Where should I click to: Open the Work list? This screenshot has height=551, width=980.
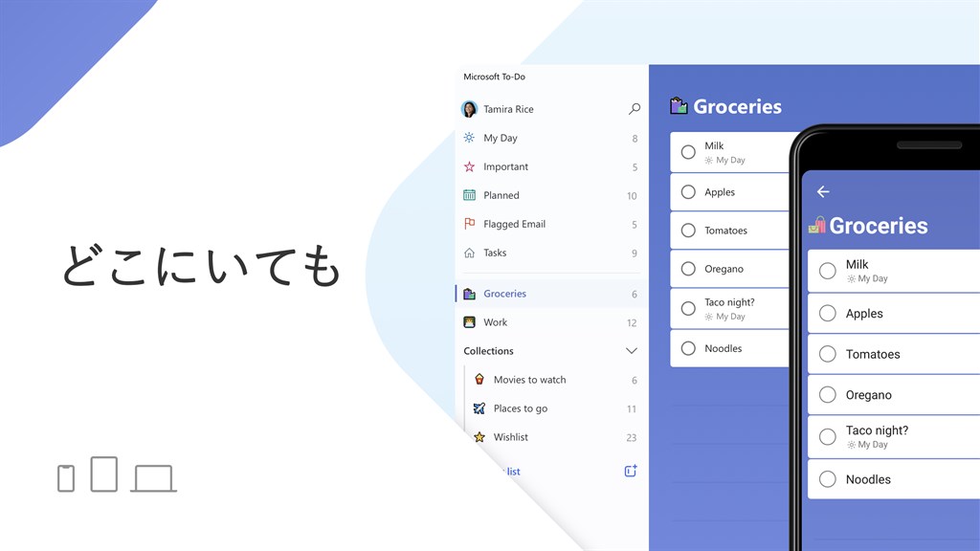click(x=550, y=322)
